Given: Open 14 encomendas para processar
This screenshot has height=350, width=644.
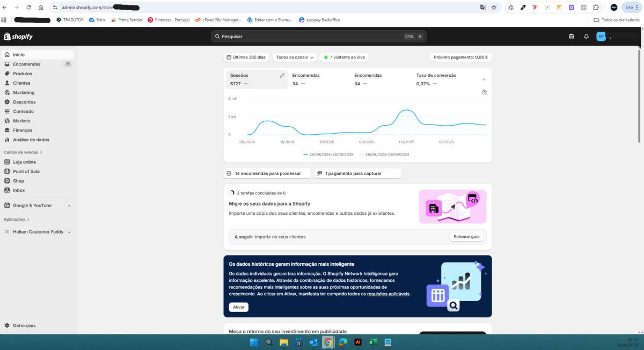Looking at the screenshot, I should click(268, 173).
